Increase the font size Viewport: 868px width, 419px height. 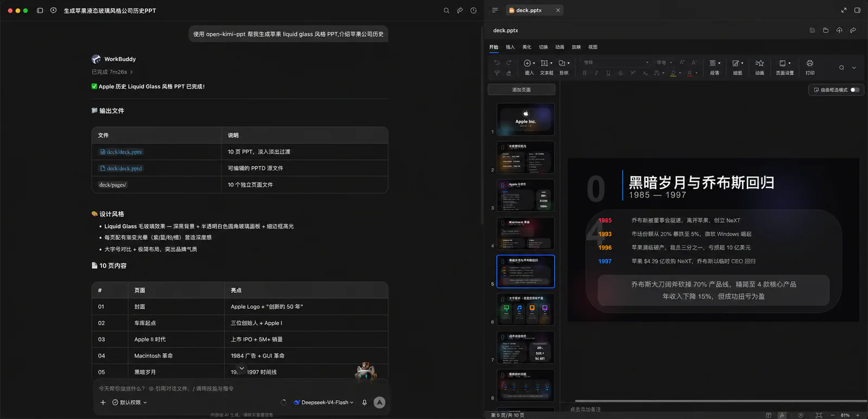tap(682, 62)
